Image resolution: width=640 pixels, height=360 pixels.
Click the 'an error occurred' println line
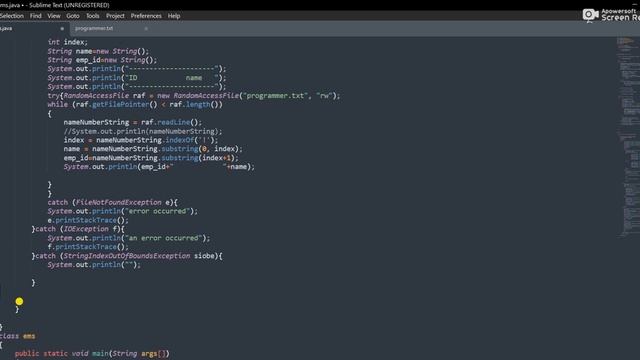coord(129,238)
